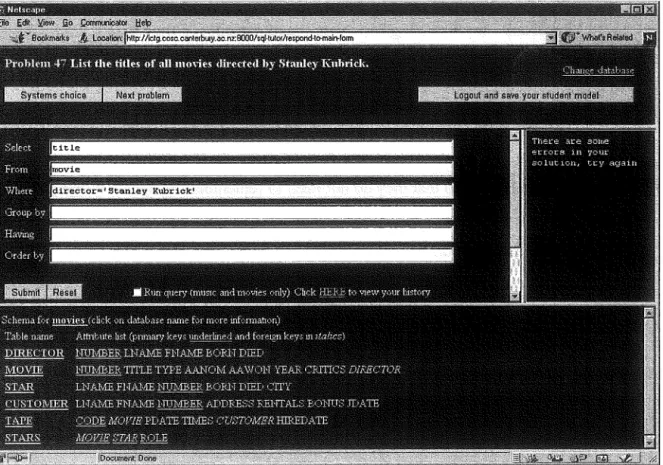Open the TAPE table link

(19, 421)
